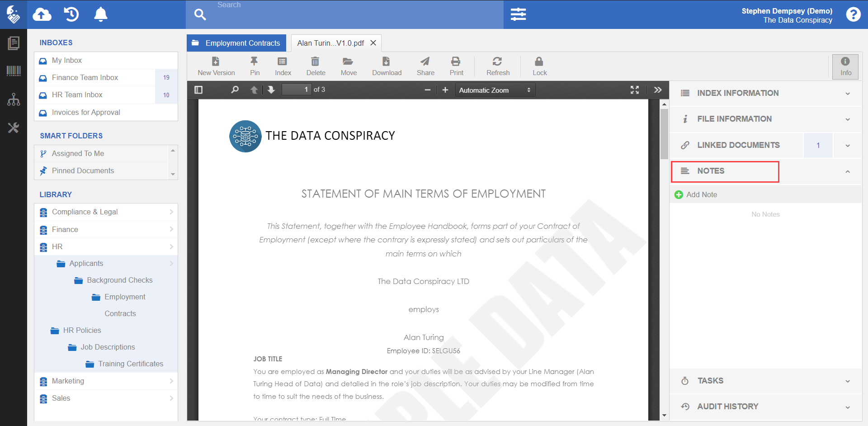Delete the document via the toolbar
Screen dimensions: 868x426
pos(316,66)
